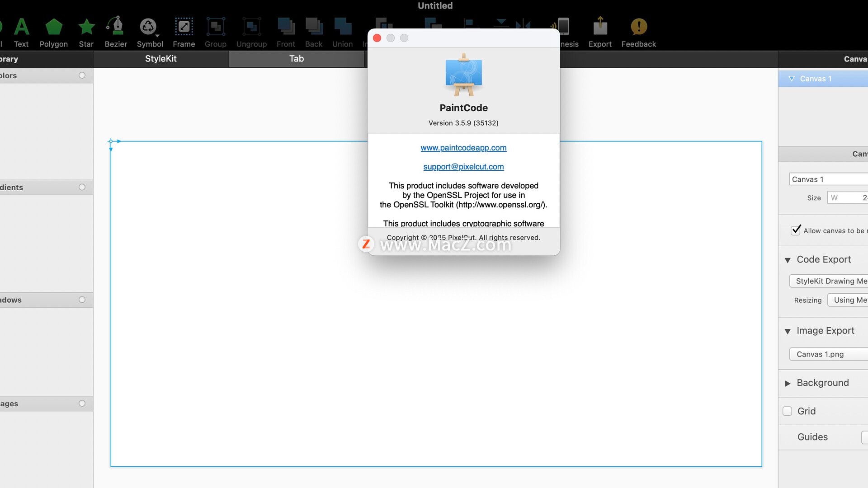Viewport: 868px width, 488px height.
Task: Select the Frame tool
Action: point(184,33)
